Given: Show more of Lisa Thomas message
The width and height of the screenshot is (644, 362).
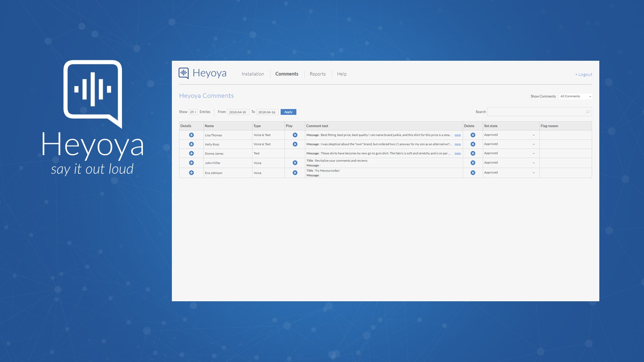Looking at the screenshot, I should [458, 135].
